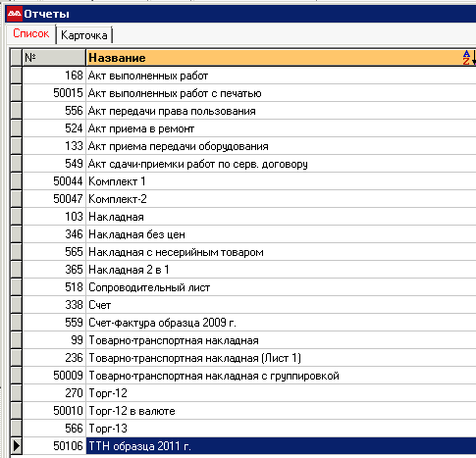The height and width of the screenshot is (458, 476).
Task: Click the red app logo icon in title bar
Action: tap(15, 14)
